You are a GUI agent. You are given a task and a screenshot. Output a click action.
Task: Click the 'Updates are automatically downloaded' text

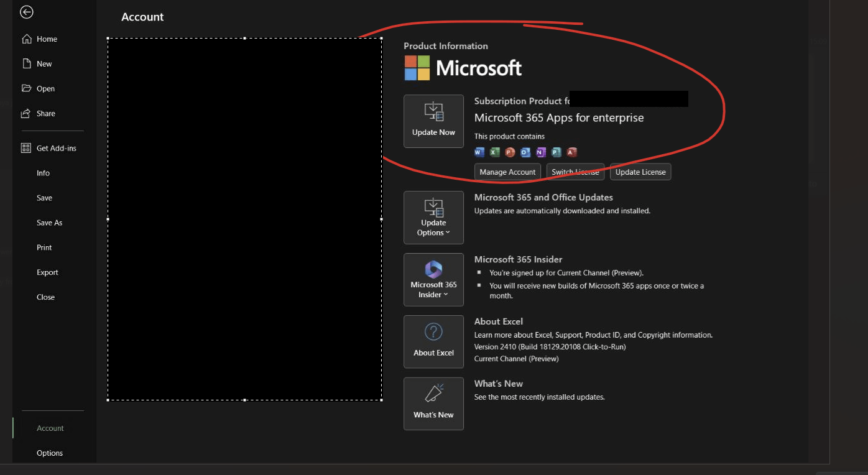tap(562, 211)
